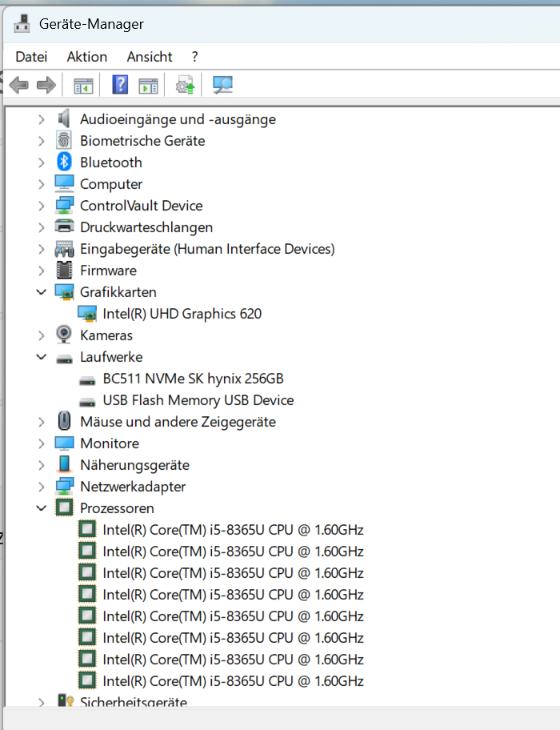
Task: Select Intel(R) UHD Graphics 620 text
Action: [x=182, y=314]
